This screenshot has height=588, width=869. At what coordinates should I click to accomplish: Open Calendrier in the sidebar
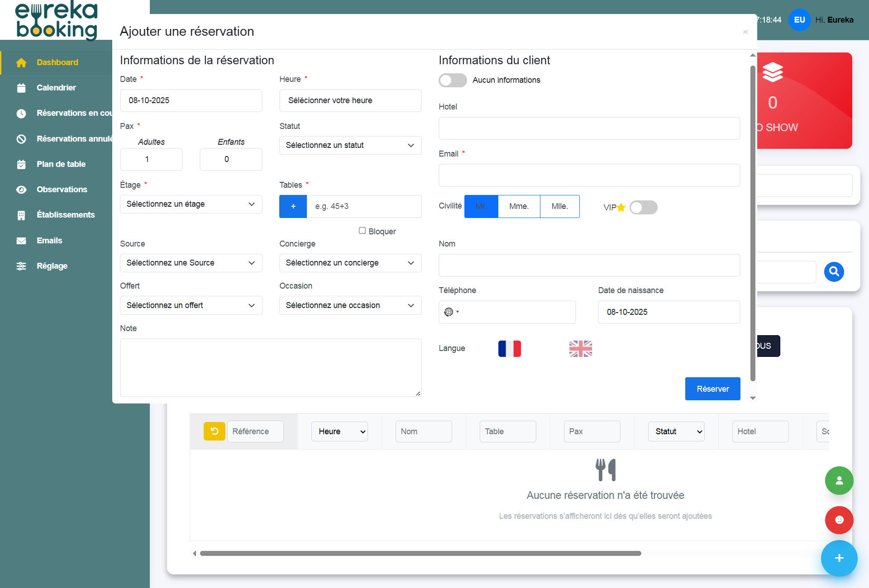pos(56,88)
